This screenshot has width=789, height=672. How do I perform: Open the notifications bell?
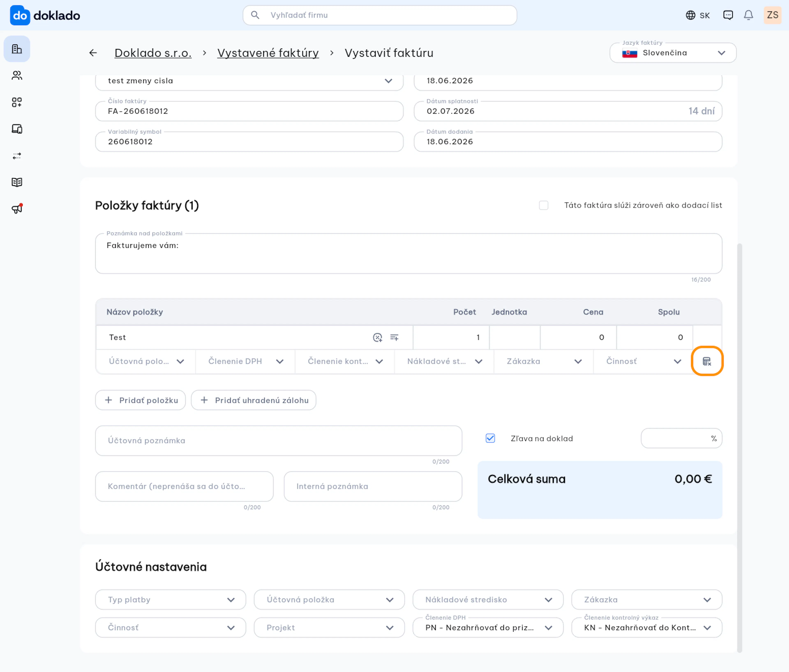point(748,15)
